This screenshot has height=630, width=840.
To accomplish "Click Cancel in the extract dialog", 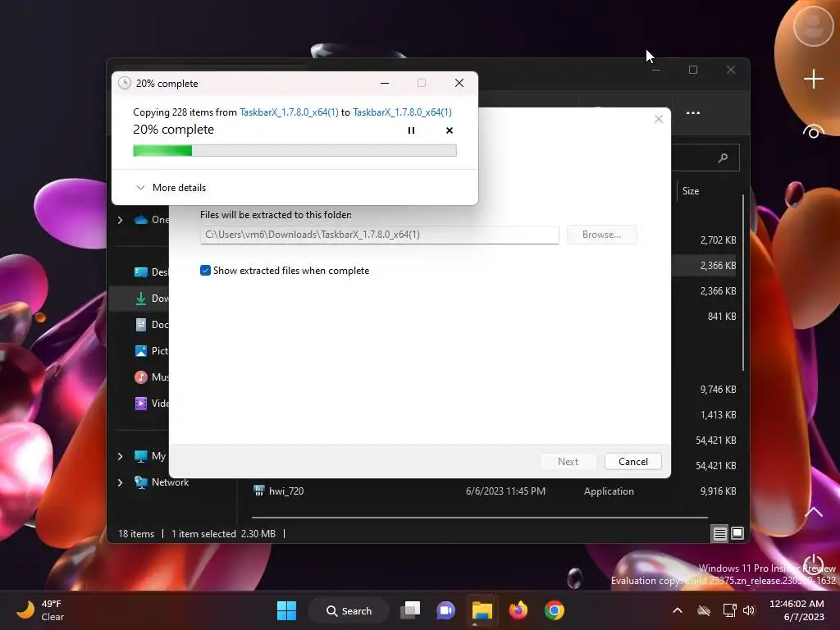I will (x=632, y=462).
